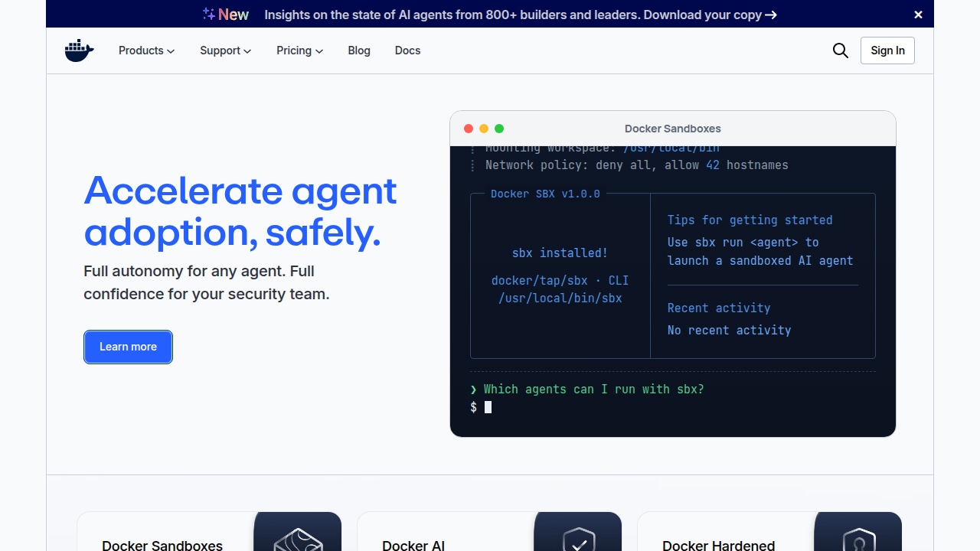Click the red dot in Docker Sandboxes window
This screenshot has width=980, height=551.
(469, 129)
